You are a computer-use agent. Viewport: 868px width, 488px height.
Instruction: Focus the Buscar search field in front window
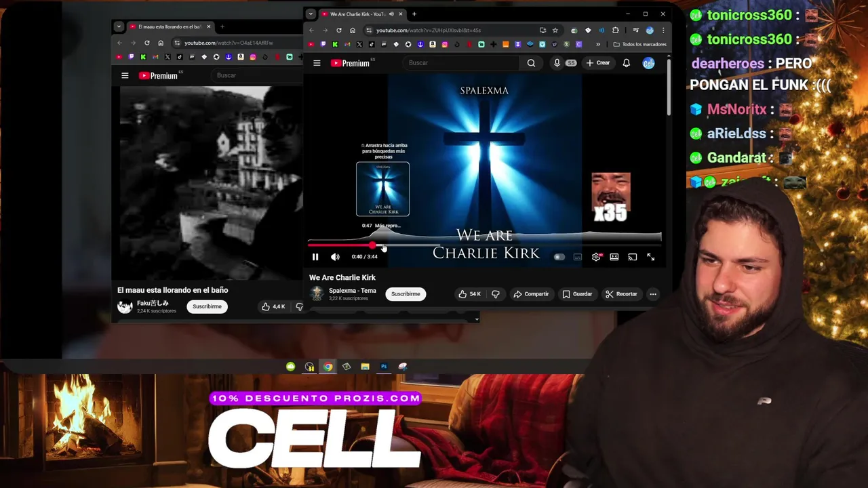(x=462, y=63)
